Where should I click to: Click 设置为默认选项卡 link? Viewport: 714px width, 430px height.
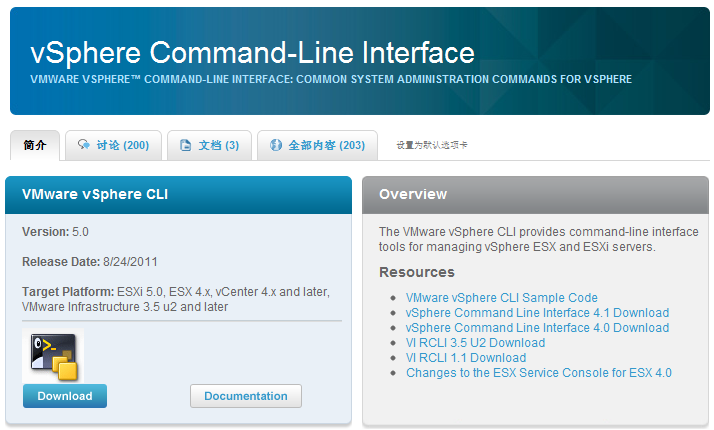(x=431, y=146)
